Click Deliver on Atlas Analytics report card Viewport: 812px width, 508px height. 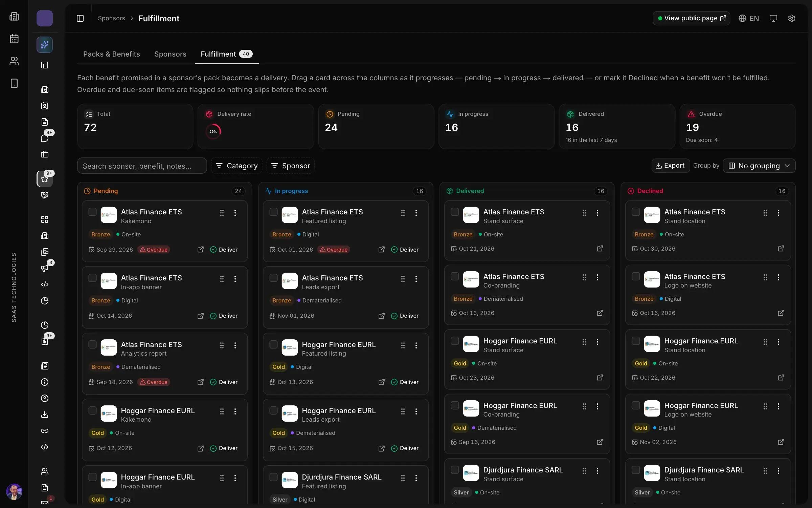[224, 382]
